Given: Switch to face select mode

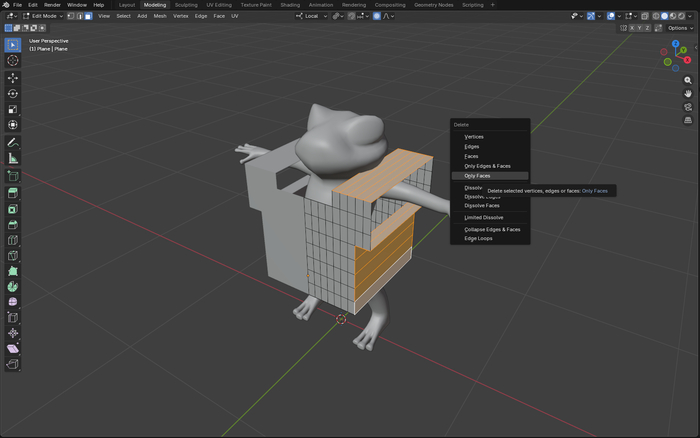Looking at the screenshot, I should click(x=88, y=16).
